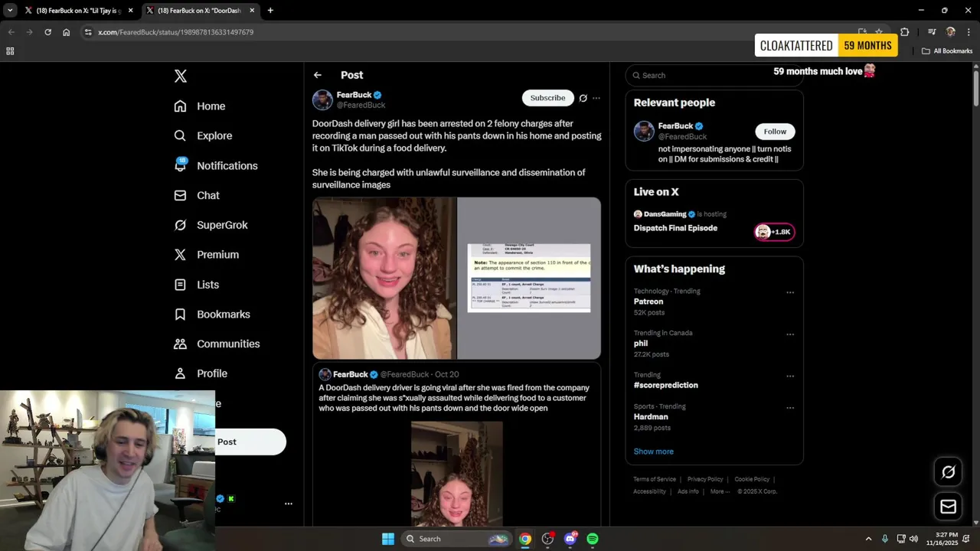Open more options for Hardman trend
980x551 pixels.
tap(790, 408)
